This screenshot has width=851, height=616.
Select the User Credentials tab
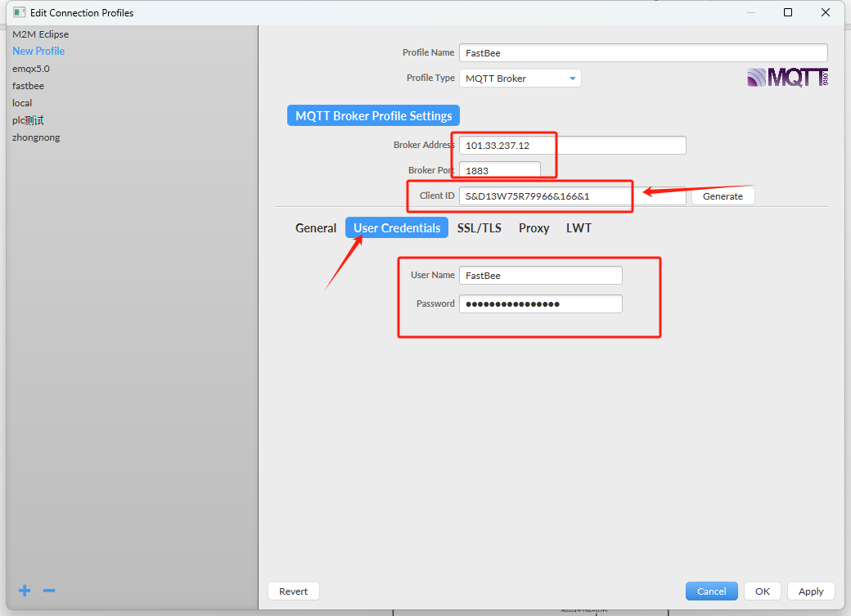(x=396, y=227)
